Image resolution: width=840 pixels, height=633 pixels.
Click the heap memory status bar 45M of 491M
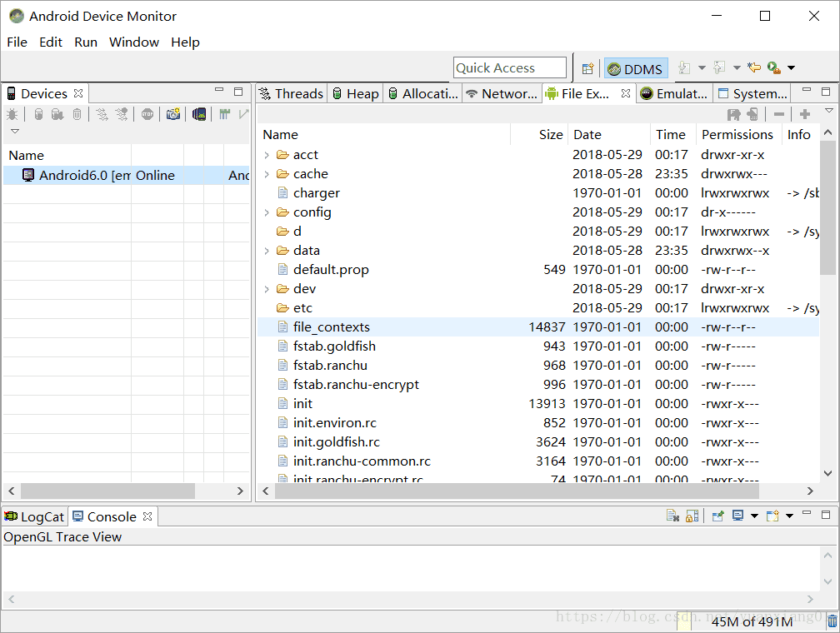(751, 621)
